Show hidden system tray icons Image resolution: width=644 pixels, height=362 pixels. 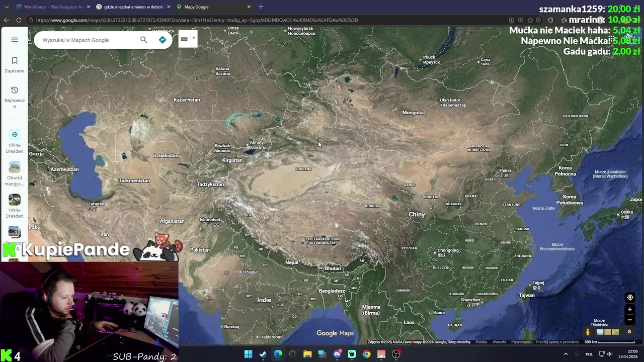(566, 354)
